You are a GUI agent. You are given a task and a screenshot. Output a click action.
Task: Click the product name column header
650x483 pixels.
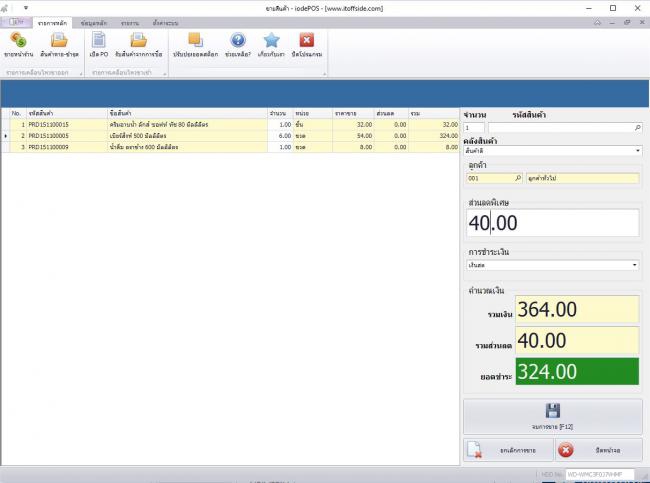point(187,113)
